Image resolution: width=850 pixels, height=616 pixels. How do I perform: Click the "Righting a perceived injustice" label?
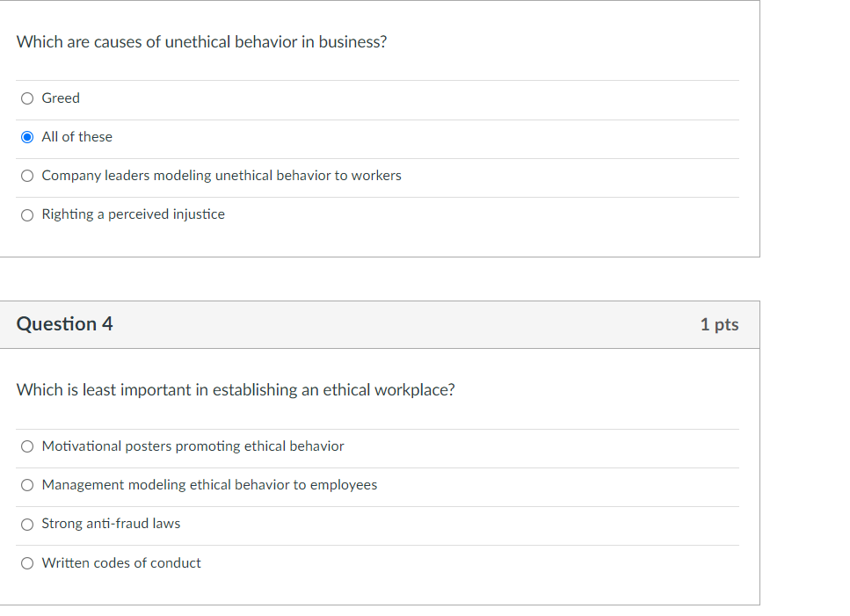click(133, 214)
